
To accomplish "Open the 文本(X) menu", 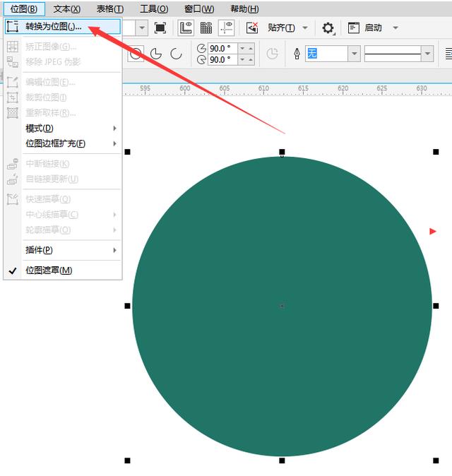I will (67, 9).
